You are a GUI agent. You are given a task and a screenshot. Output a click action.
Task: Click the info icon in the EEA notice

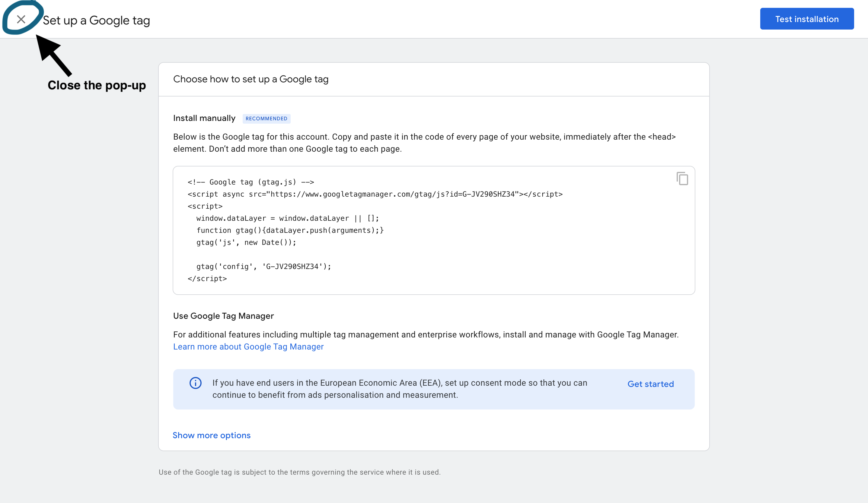click(x=195, y=383)
